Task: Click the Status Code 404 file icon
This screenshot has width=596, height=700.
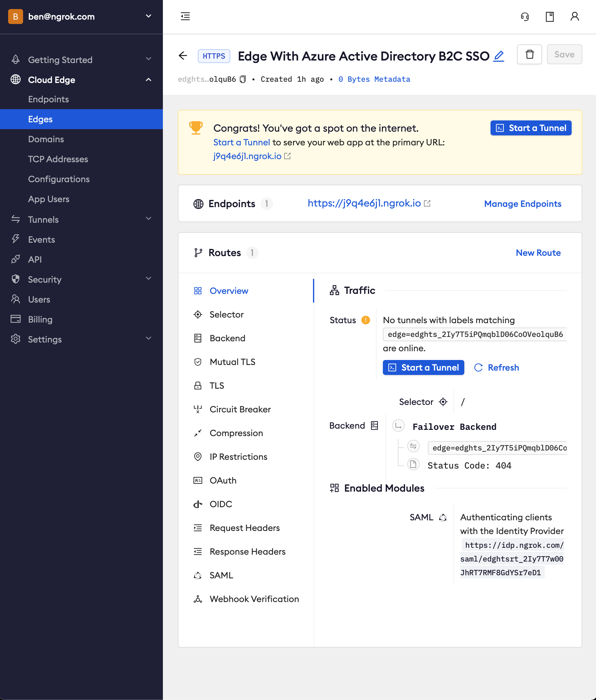Action: click(413, 465)
